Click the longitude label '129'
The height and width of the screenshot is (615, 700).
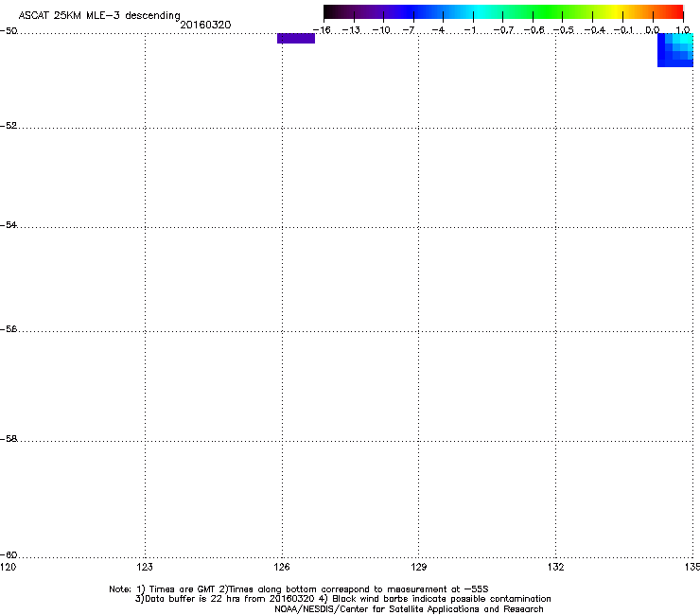(418, 567)
